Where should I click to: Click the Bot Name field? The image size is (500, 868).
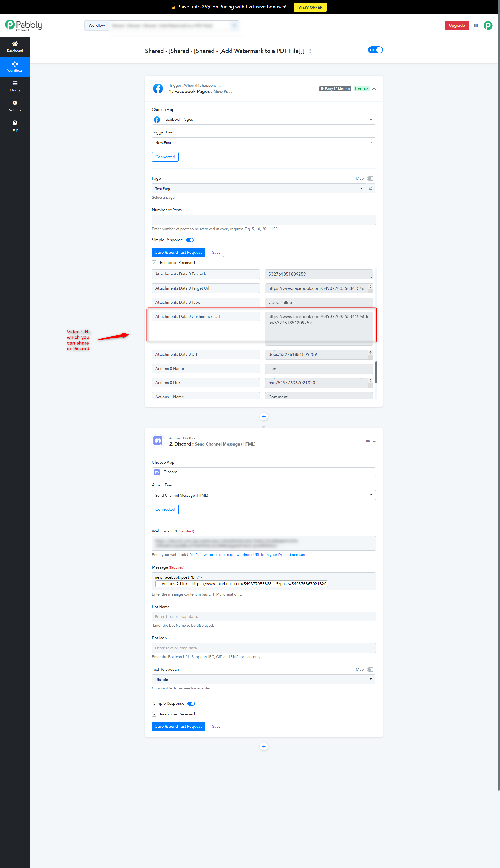[x=264, y=617]
